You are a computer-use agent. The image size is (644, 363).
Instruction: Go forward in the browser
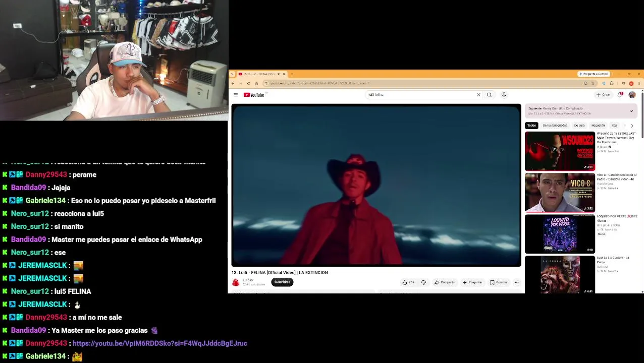(241, 83)
